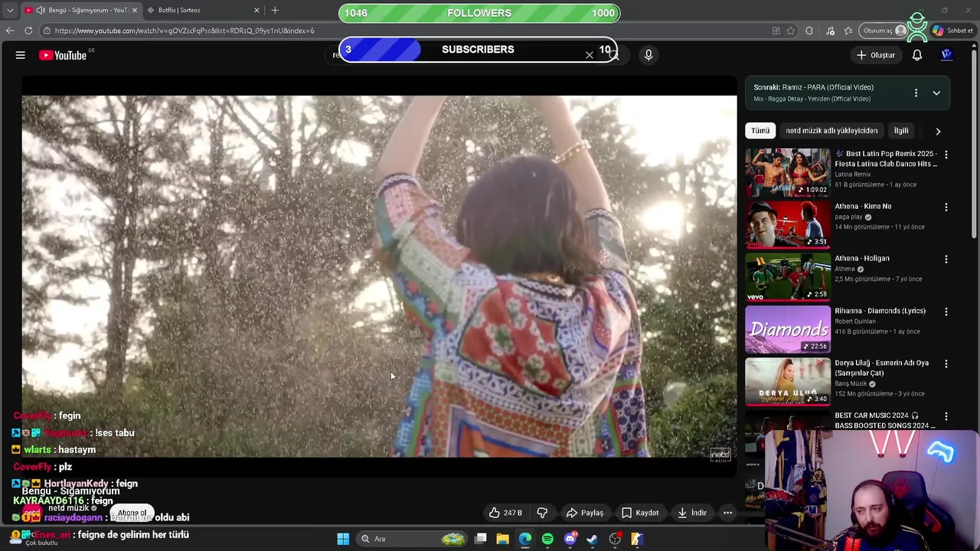This screenshot has height=551, width=980.
Task: Close the Bengü - Sığamıyorum YouTube tab
Action: (135, 10)
